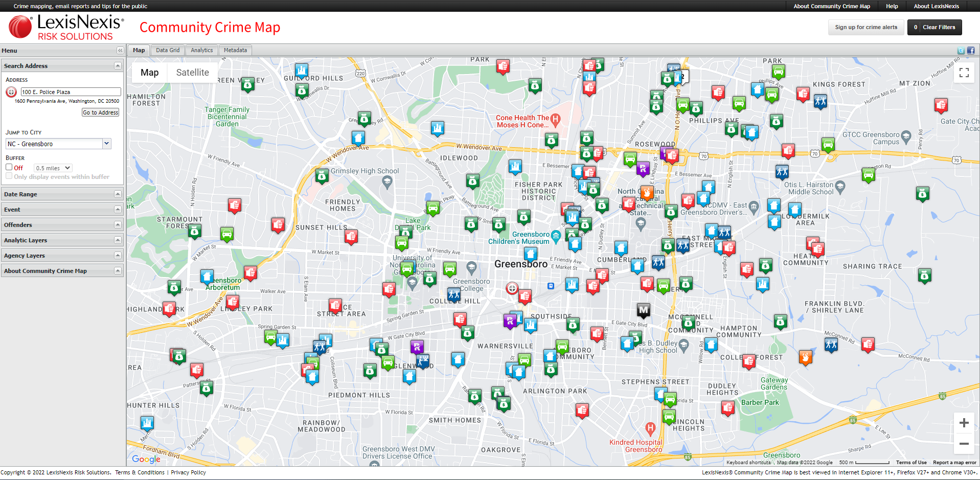This screenshot has width=980, height=480.
Task: Select the assault marker on McConnell Rd
Action: (831, 345)
